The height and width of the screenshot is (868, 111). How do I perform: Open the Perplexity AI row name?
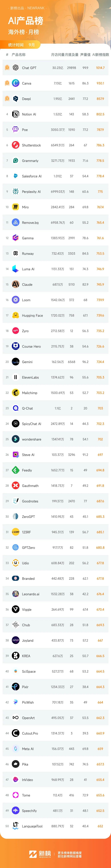tap(31, 192)
